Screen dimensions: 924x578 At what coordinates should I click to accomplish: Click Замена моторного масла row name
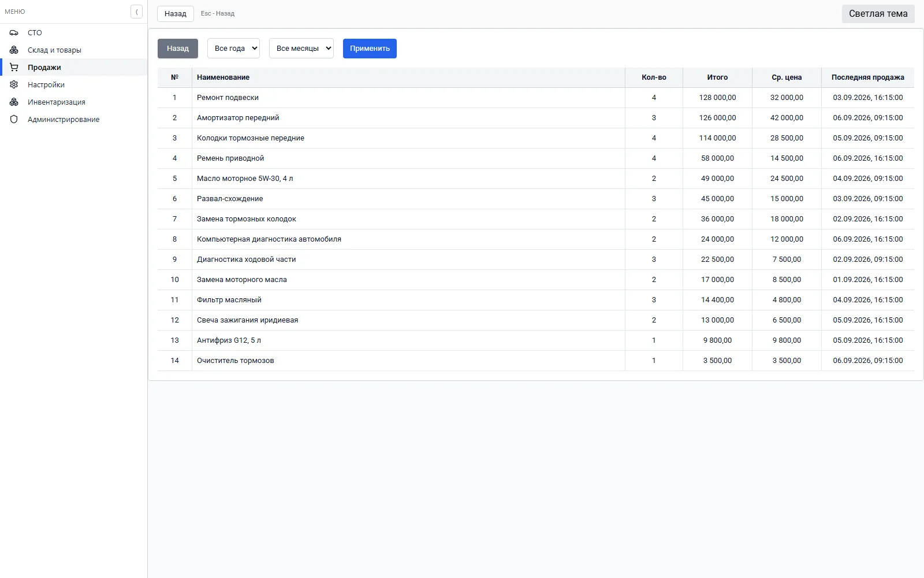[x=242, y=280]
